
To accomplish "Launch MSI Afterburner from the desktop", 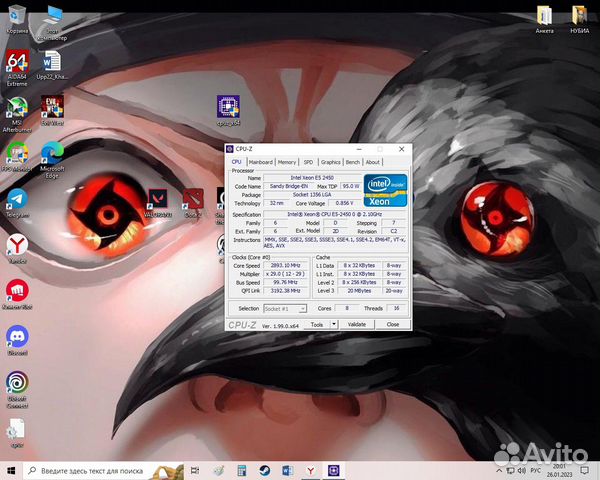I will pyautogui.click(x=16, y=108).
